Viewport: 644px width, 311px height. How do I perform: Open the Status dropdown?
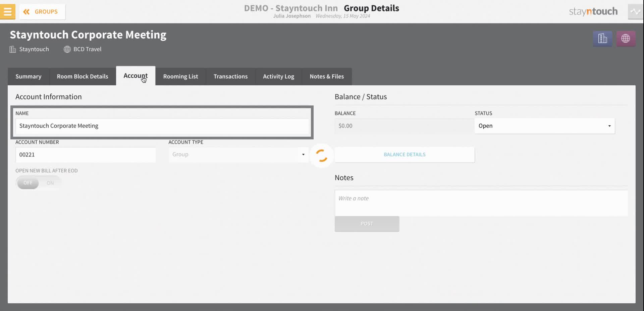pyautogui.click(x=545, y=126)
